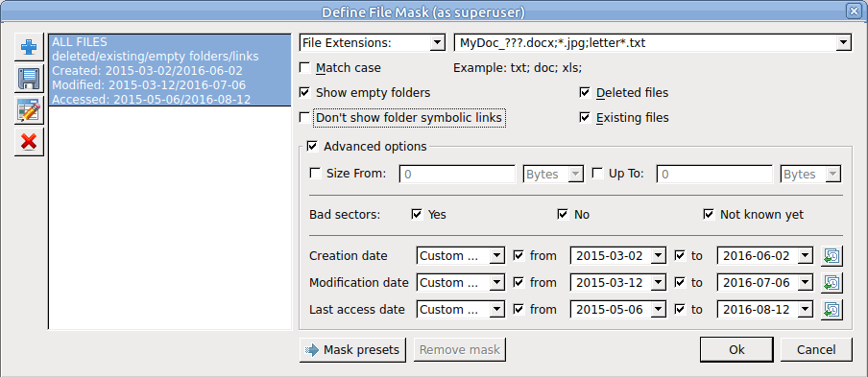Delete the mask with the red X icon
This screenshot has height=377, width=868.
tap(29, 142)
